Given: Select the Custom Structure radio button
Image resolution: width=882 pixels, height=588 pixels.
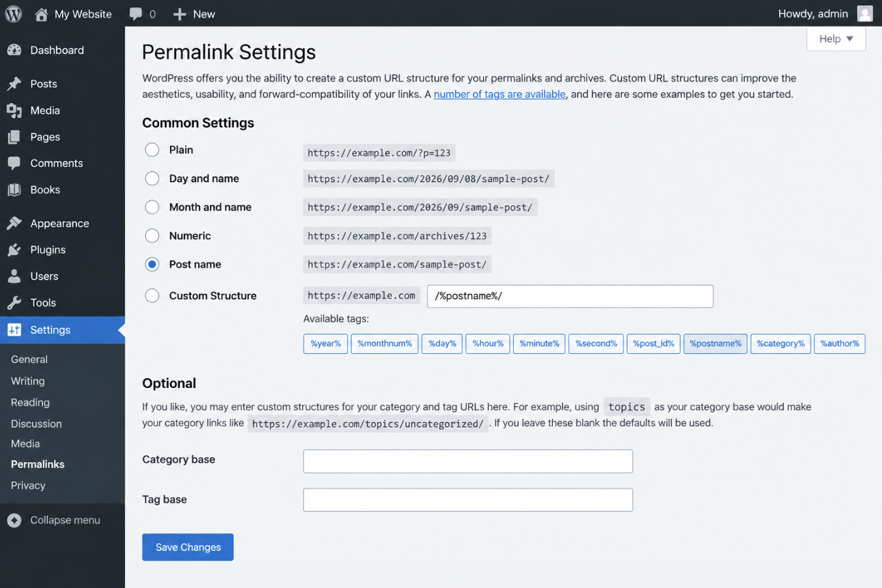Looking at the screenshot, I should [152, 296].
